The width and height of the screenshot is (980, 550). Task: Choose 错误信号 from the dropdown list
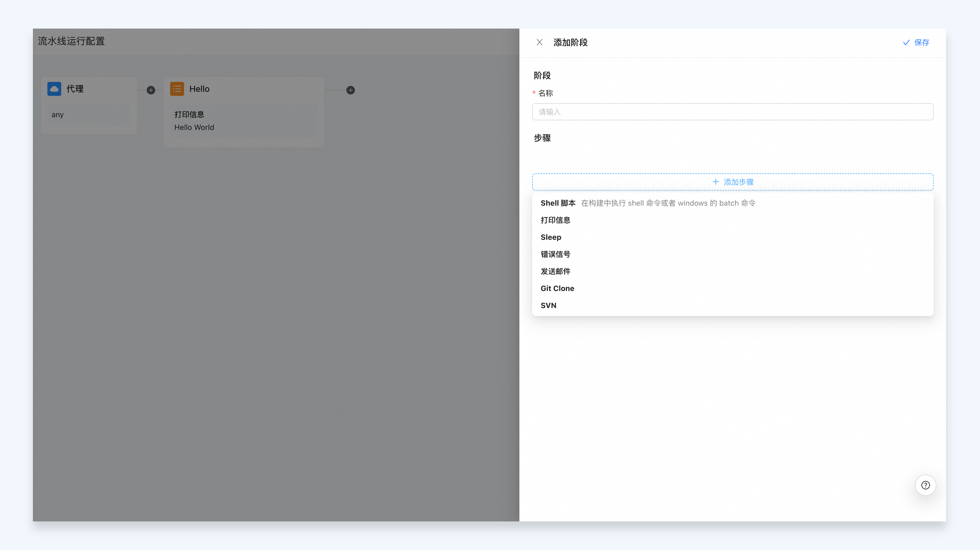pos(732,254)
